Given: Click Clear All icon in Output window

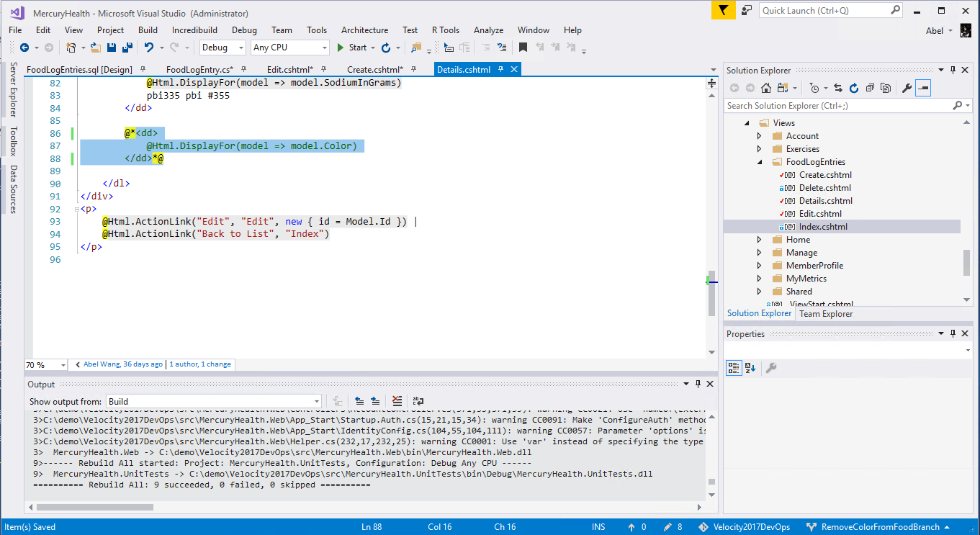Looking at the screenshot, I should click(397, 401).
